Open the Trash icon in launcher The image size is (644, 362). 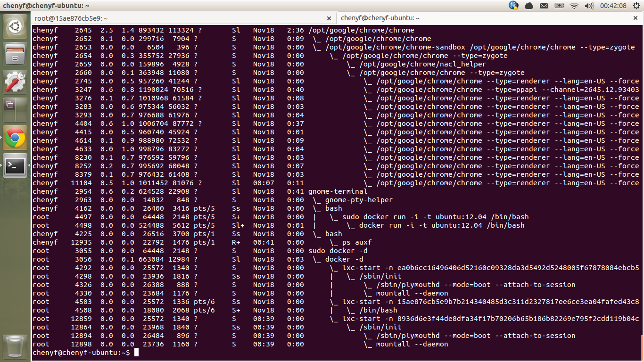pyautogui.click(x=15, y=346)
